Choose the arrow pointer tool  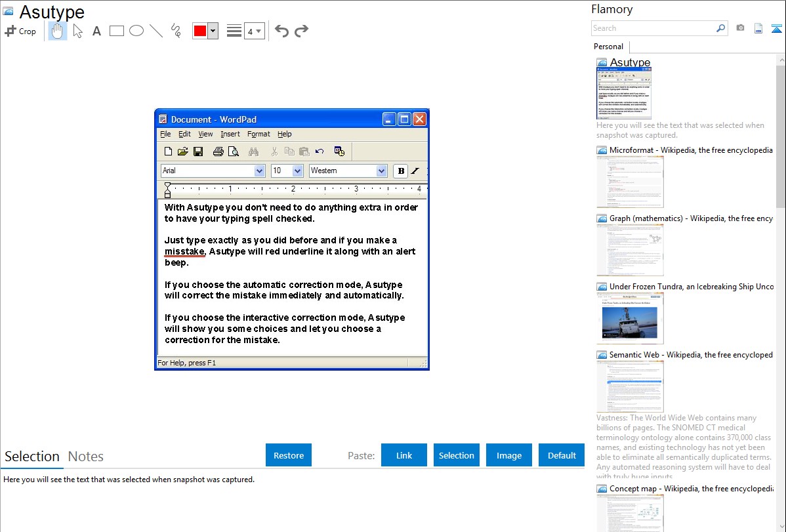coord(77,31)
